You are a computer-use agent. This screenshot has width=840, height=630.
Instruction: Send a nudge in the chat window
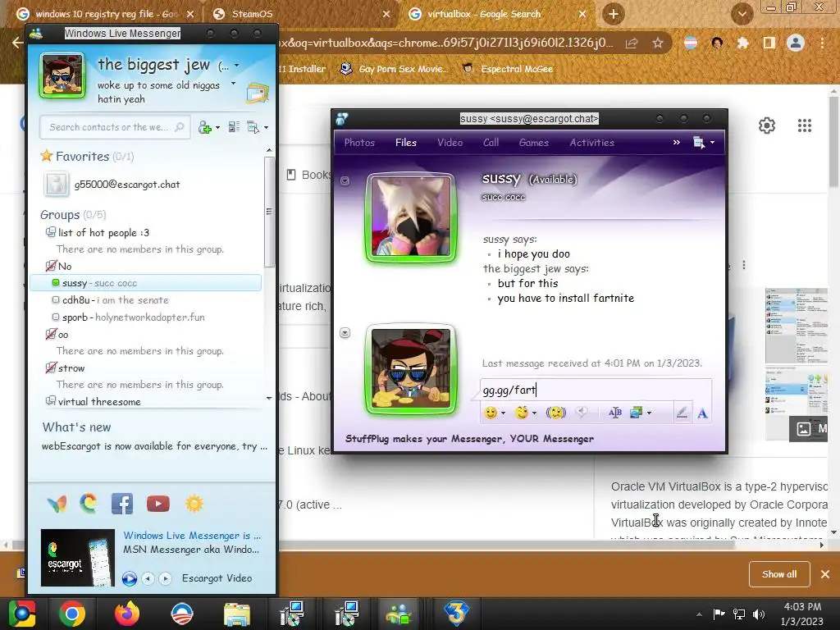coord(556,413)
